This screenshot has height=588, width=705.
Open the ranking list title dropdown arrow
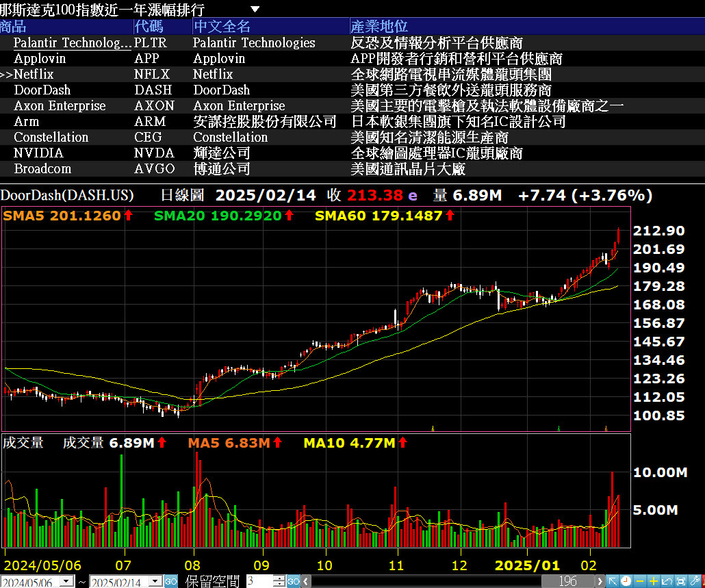pos(255,9)
